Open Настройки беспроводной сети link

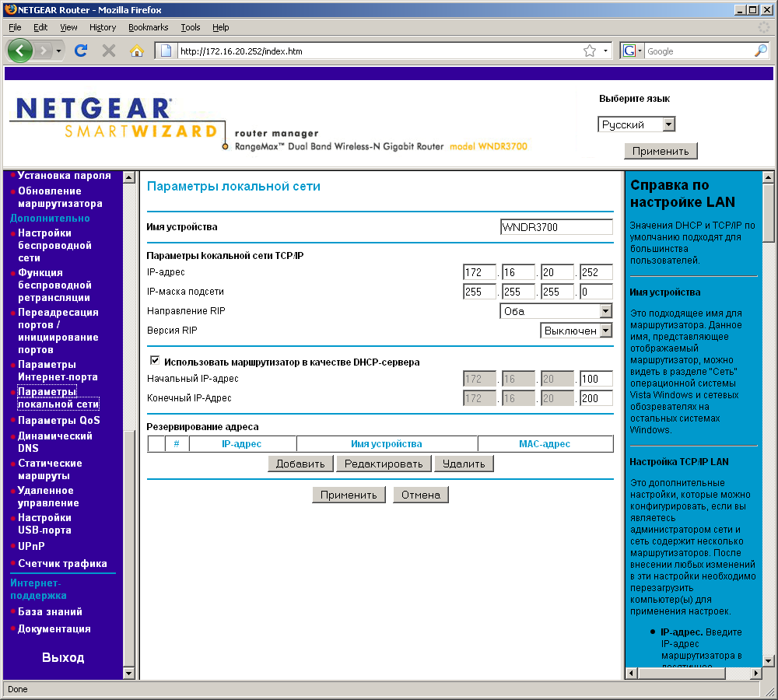tap(54, 246)
